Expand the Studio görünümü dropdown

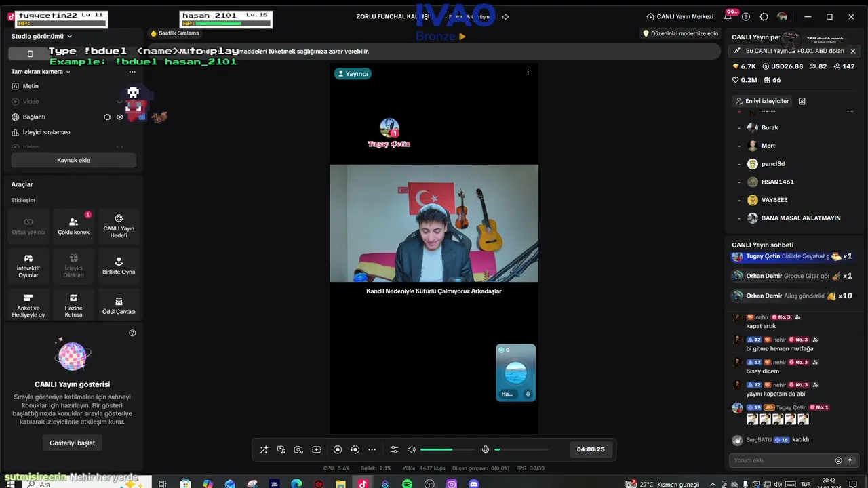pyautogui.click(x=42, y=36)
